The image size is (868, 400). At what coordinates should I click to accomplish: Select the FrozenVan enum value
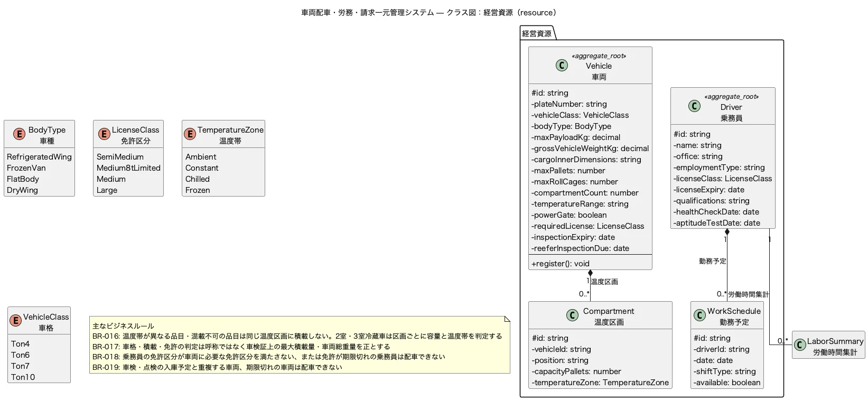click(x=26, y=168)
